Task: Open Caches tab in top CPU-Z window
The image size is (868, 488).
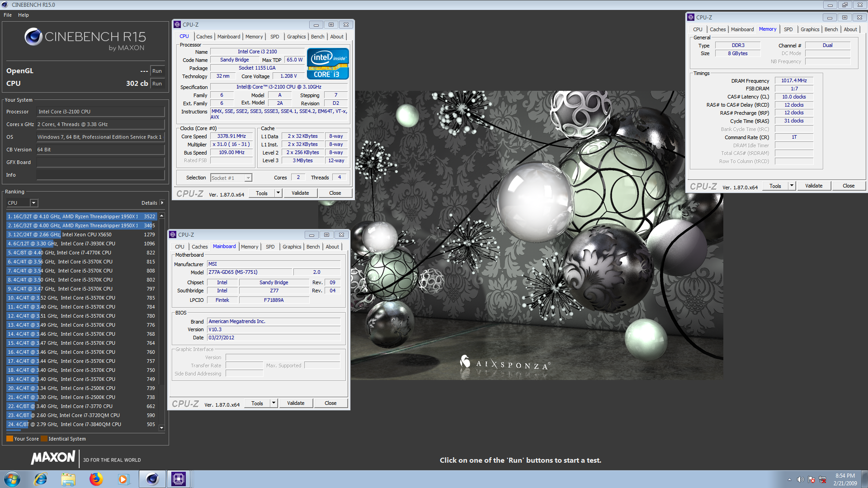Action: (204, 37)
